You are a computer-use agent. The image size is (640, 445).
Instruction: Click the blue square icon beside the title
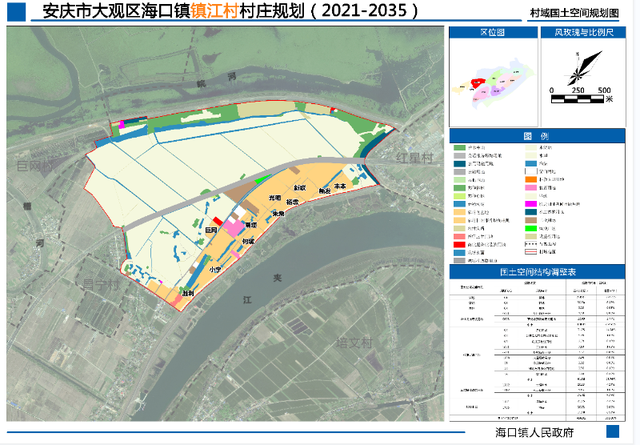16,12
